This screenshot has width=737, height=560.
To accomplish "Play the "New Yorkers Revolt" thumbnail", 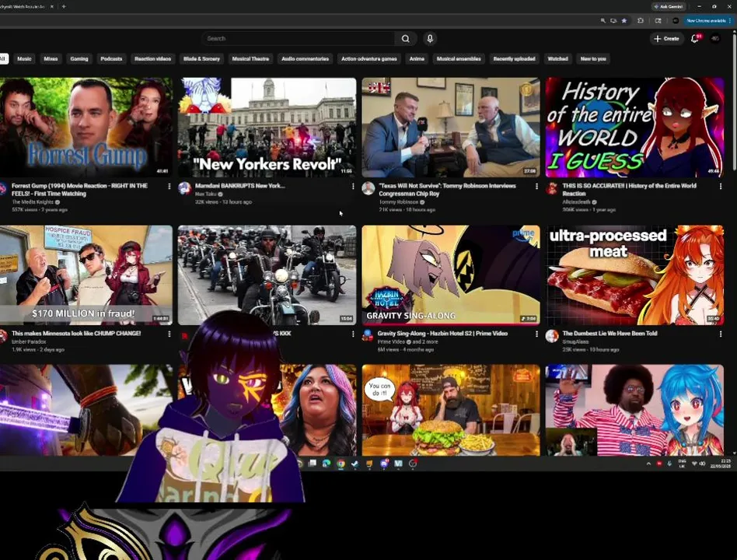I will pos(267,128).
